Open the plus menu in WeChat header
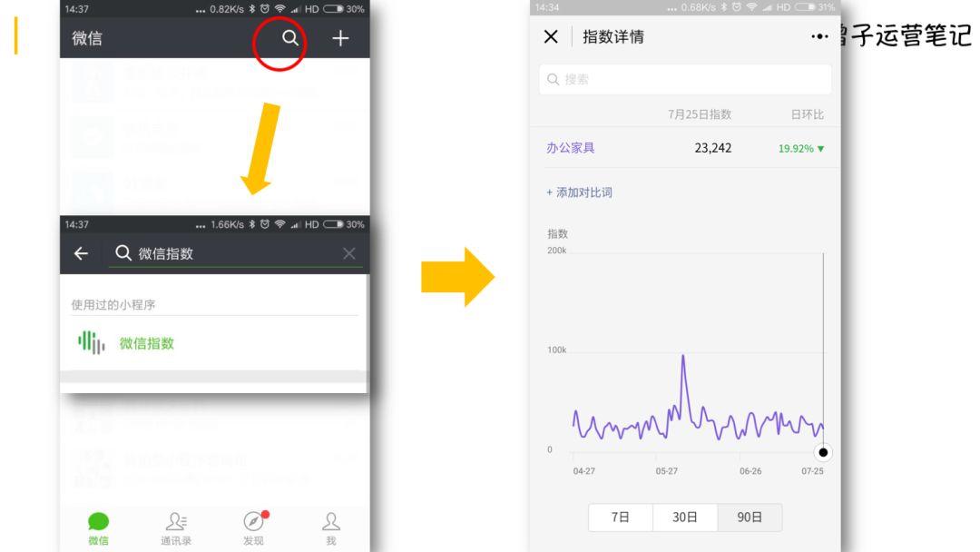Screen dimensions: 980x552 click(340, 38)
